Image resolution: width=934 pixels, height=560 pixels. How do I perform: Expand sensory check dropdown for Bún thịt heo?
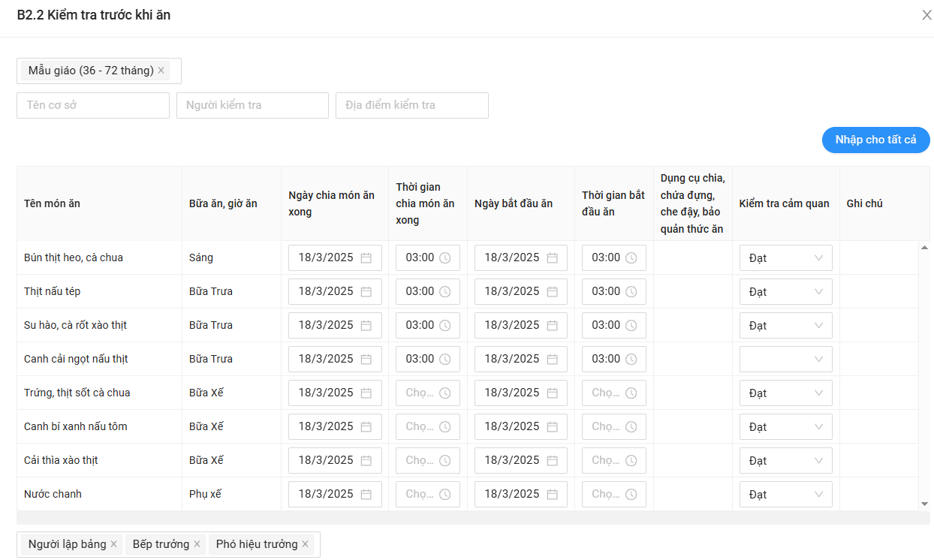pos(785,257)
